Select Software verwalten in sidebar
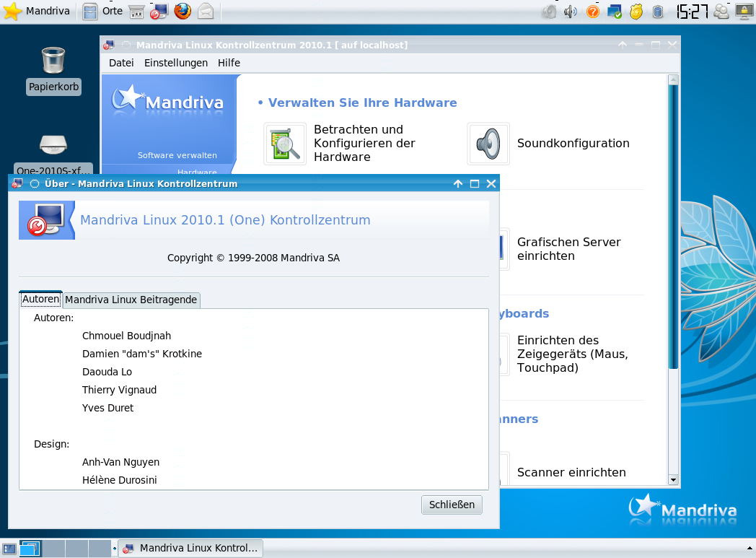This screenshot has height=558, width=756. click(x=177, y=155)
